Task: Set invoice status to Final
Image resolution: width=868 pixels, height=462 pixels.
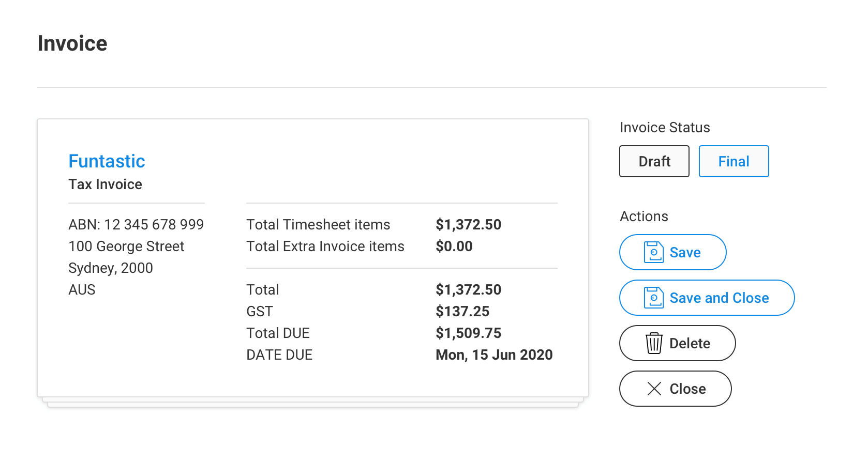Action: click(734, 161)
